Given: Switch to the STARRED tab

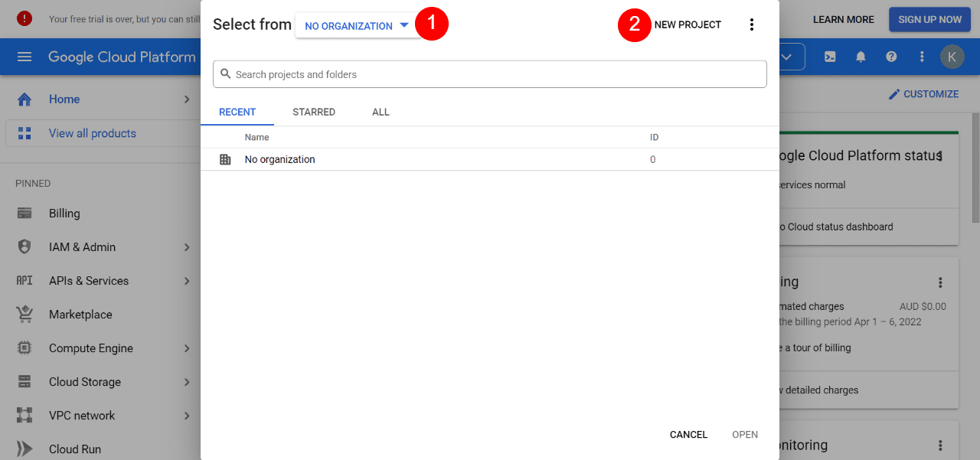Looking at the screenshot, I should tap(314, 112).
